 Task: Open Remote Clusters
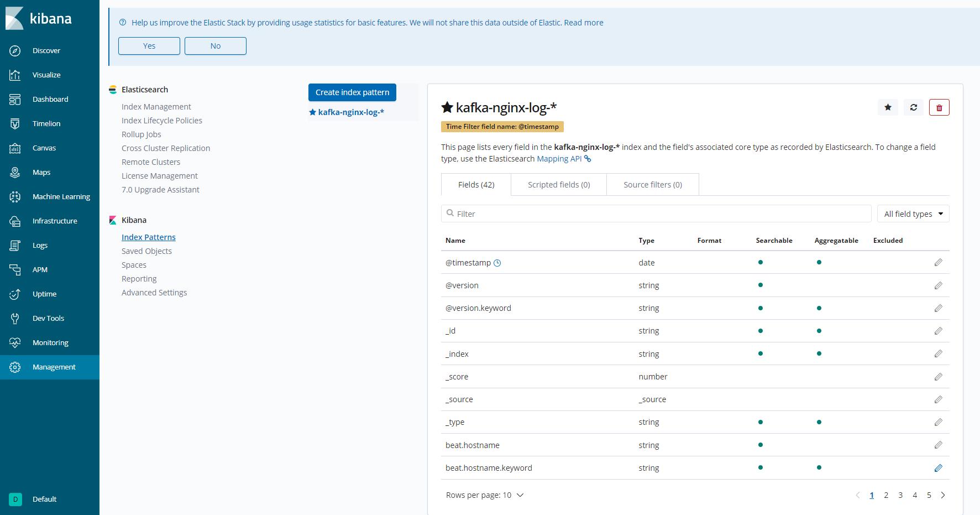pyautogui.click(x=151, y=162)
